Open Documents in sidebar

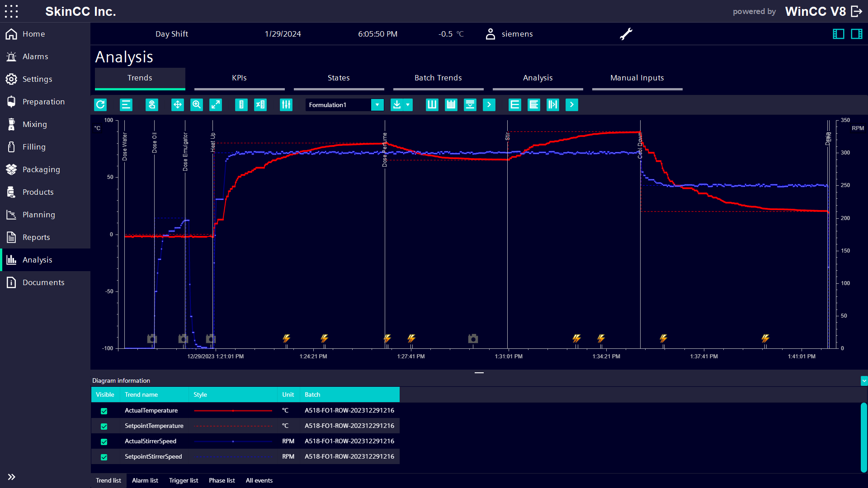45,282
